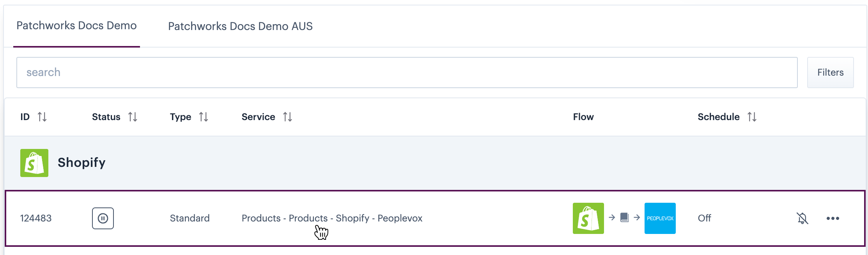Sort by Schedule column arrows

pos(752,117)
